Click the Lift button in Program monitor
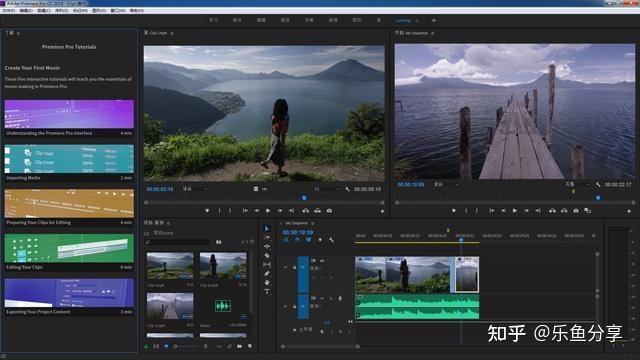The image size is (640, 360). (x=552, y=211)
